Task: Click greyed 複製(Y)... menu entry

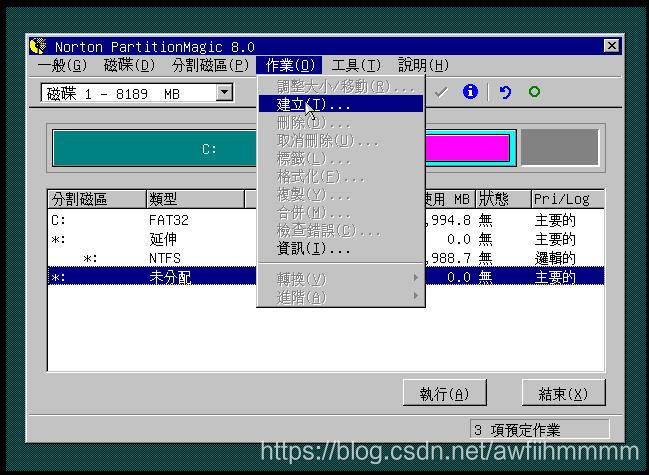Action: 341,194
